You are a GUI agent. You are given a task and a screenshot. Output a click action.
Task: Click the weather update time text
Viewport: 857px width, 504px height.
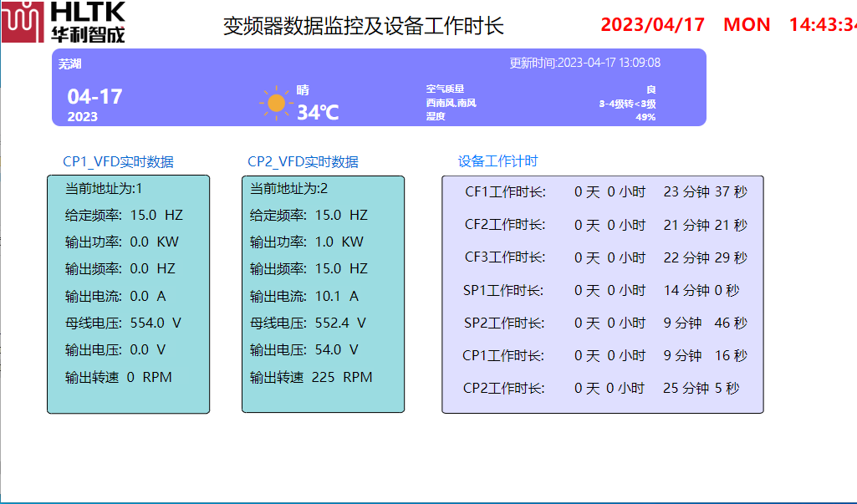pyautogui.click(x=584, y=63)
